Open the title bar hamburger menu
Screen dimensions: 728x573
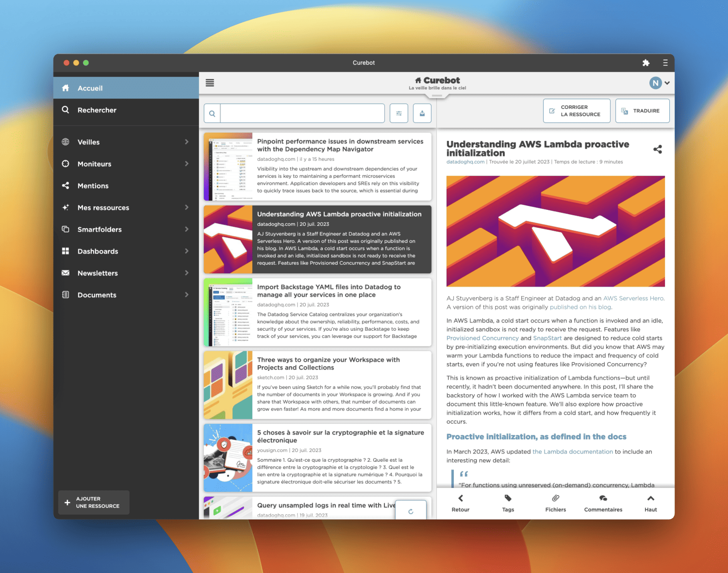click(665, 63)
